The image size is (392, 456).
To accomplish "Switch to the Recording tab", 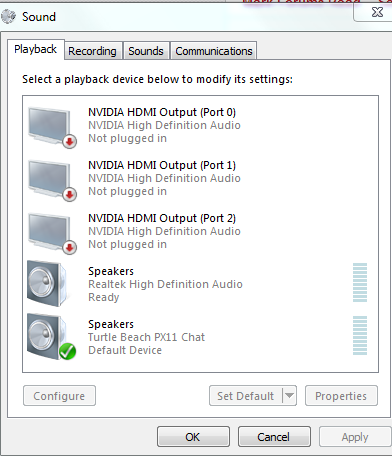I will click(92, 51).
